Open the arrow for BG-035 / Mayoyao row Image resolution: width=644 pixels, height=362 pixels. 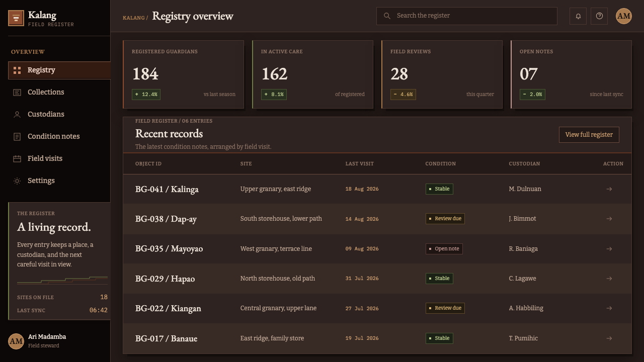tap(609, 249)
